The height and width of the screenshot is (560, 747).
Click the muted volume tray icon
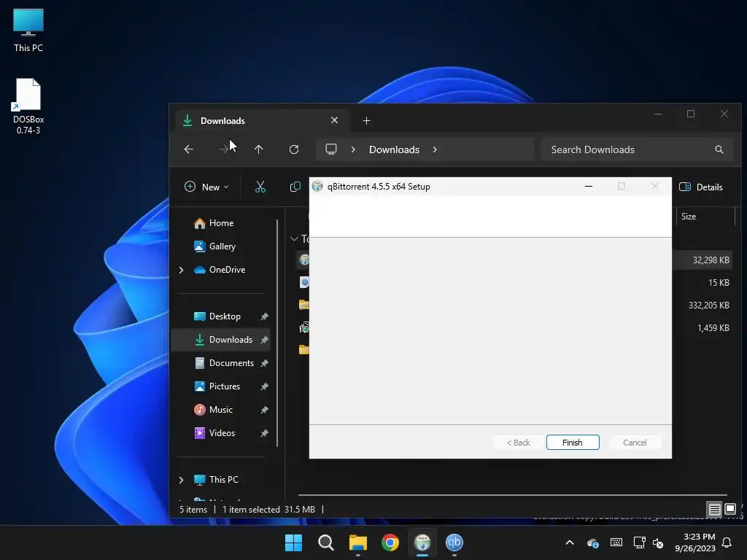pyautogui.click(x=658, y=542)
